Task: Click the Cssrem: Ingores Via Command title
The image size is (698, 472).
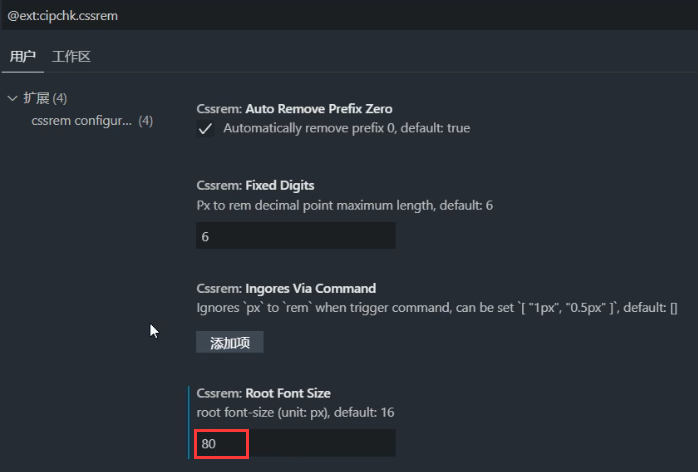Action: (x=286, y=289)
